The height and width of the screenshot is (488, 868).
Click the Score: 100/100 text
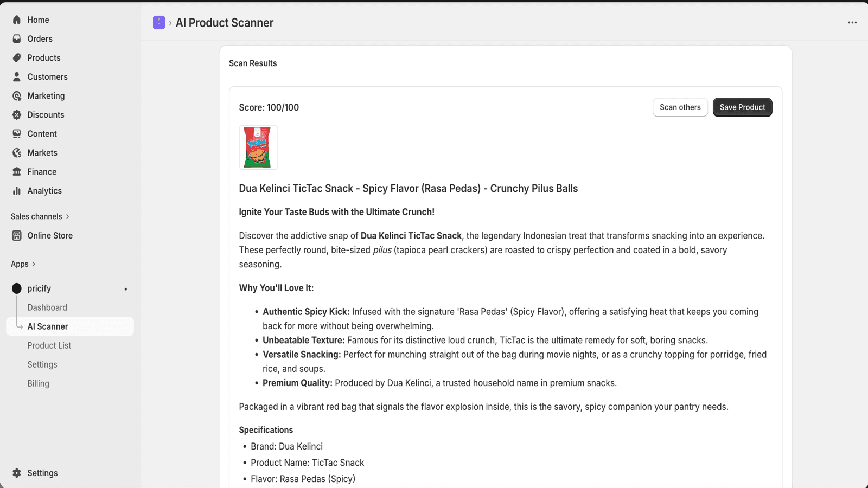(x=269, y=107)
